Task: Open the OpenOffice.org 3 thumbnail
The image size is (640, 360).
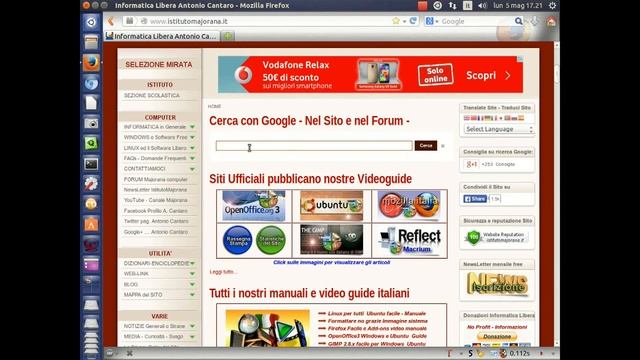Action: pos(254,206)
